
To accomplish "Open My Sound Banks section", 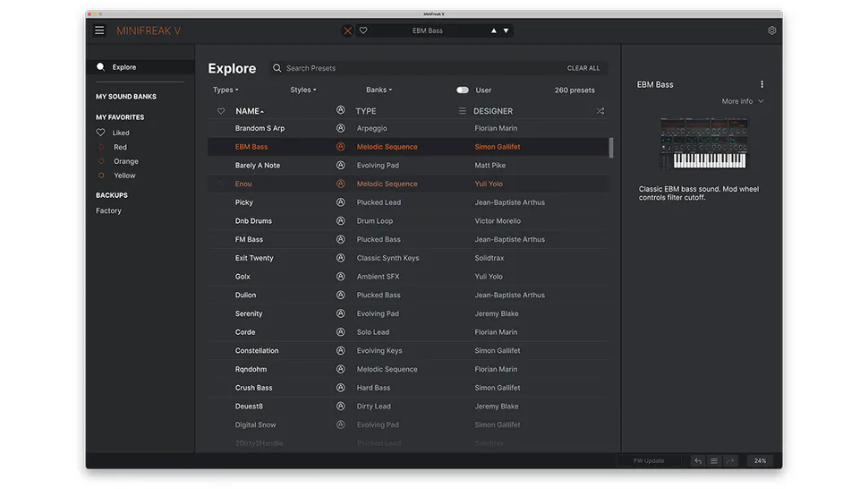I will [x=126, y=97].
